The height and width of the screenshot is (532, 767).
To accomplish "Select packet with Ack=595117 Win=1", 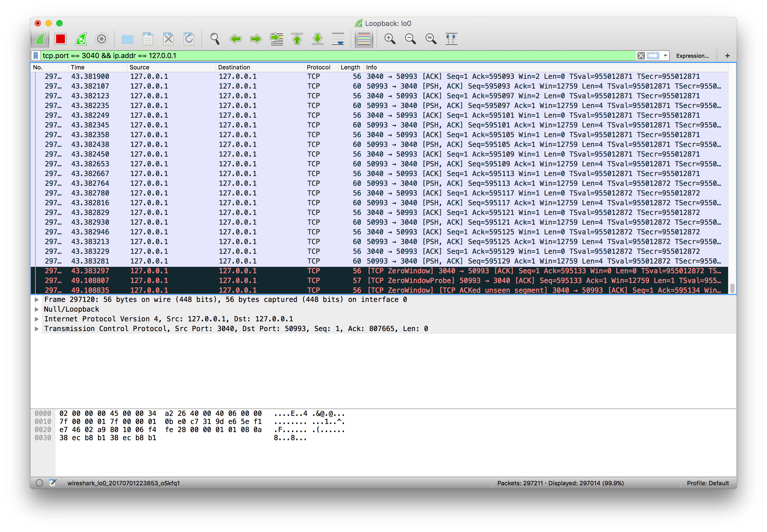I will tap(379, 193).
